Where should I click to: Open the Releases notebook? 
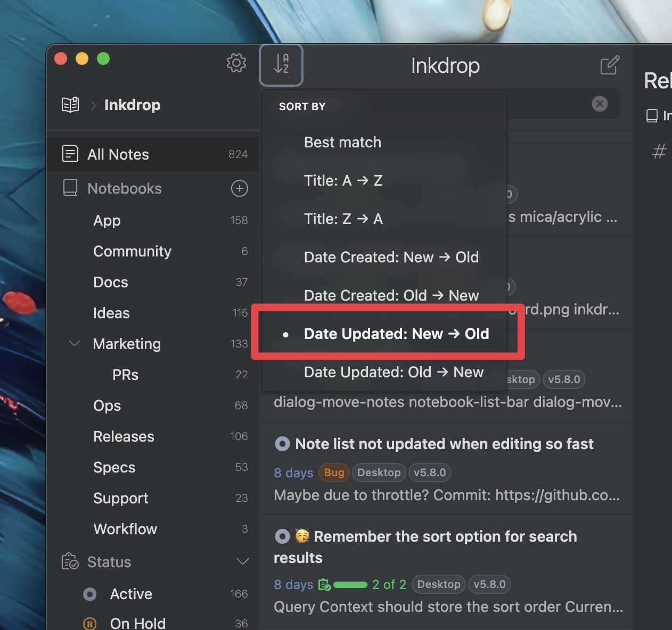pos(124,436)
